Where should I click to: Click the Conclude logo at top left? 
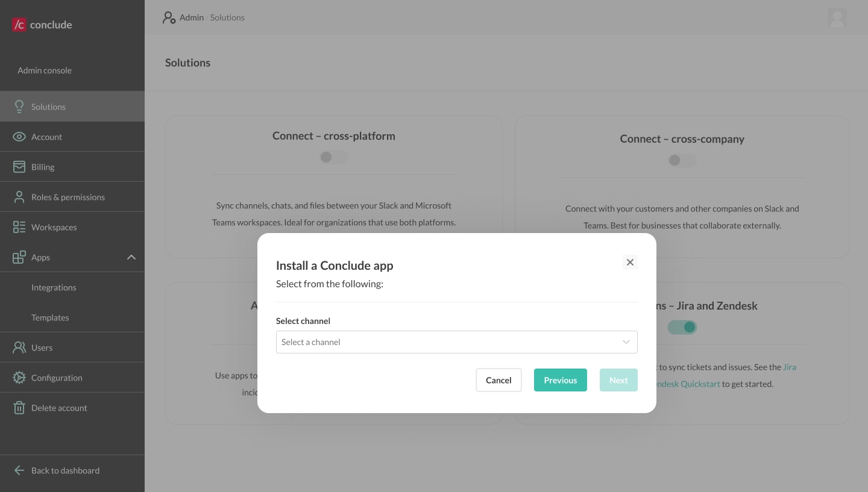41,25
